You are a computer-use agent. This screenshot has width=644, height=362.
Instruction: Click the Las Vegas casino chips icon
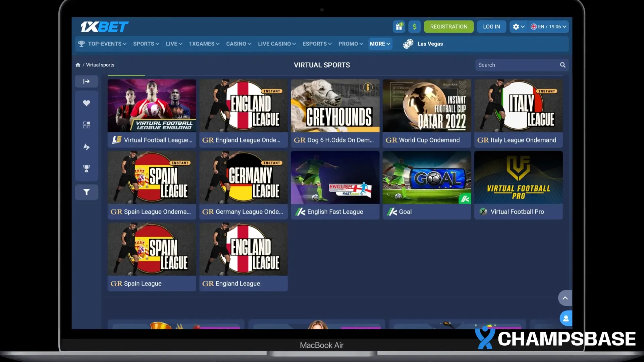(408, 44)
